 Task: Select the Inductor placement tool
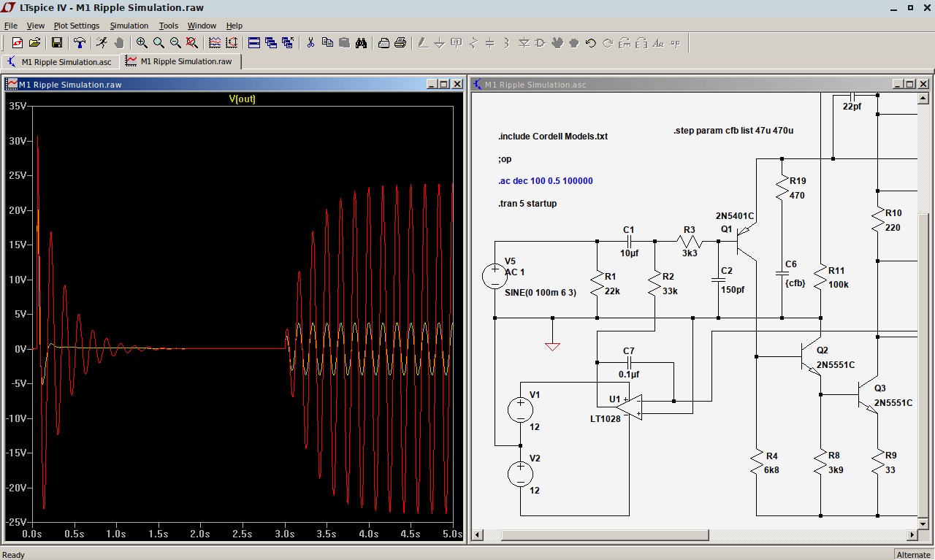click(507, 43)
